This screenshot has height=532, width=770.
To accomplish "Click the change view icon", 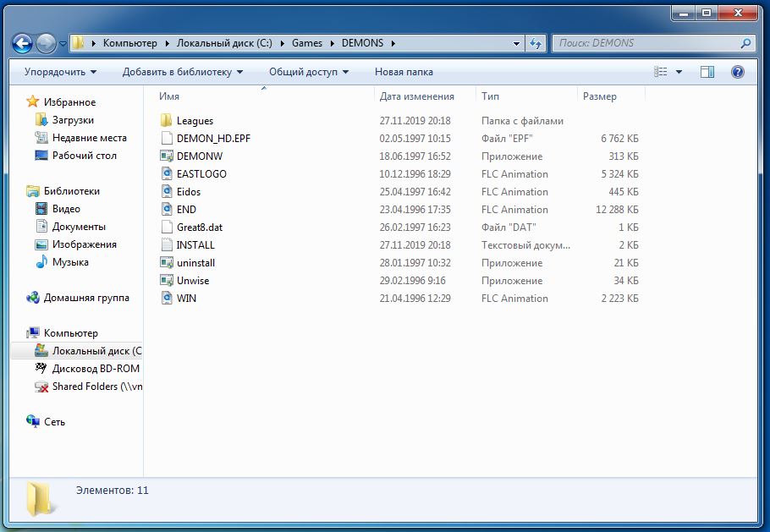I will pyautogui.click(x=661, y=72).
